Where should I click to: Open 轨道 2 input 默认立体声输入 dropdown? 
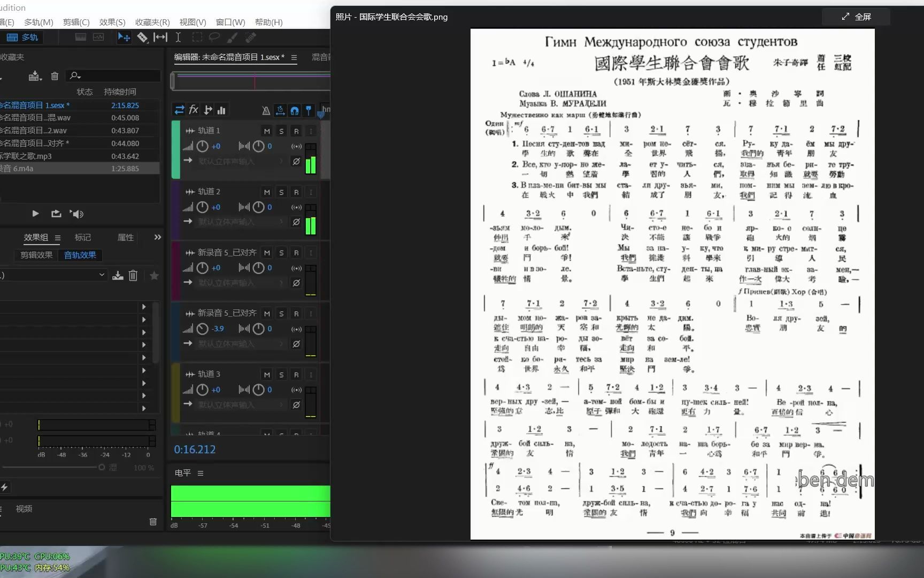pos(241,222)
